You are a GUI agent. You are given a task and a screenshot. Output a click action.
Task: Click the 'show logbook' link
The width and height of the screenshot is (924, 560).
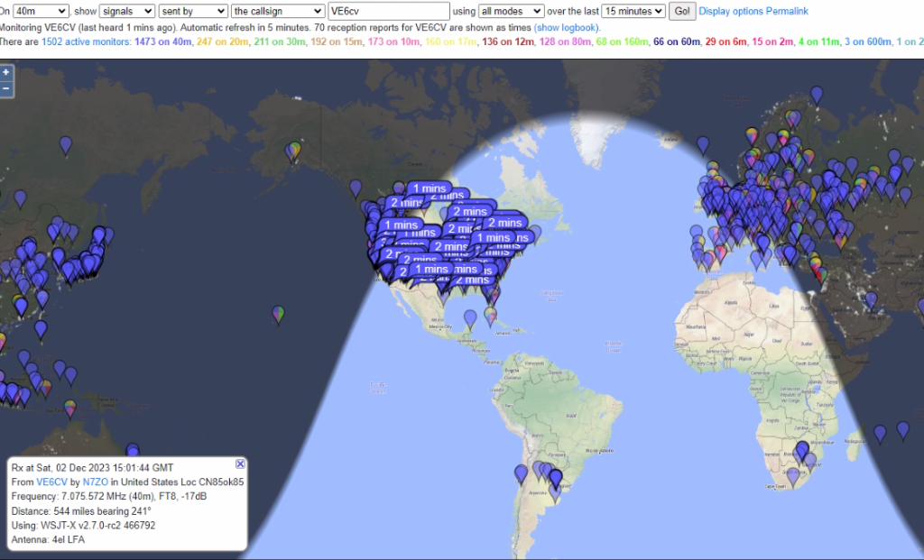point(567,27)
